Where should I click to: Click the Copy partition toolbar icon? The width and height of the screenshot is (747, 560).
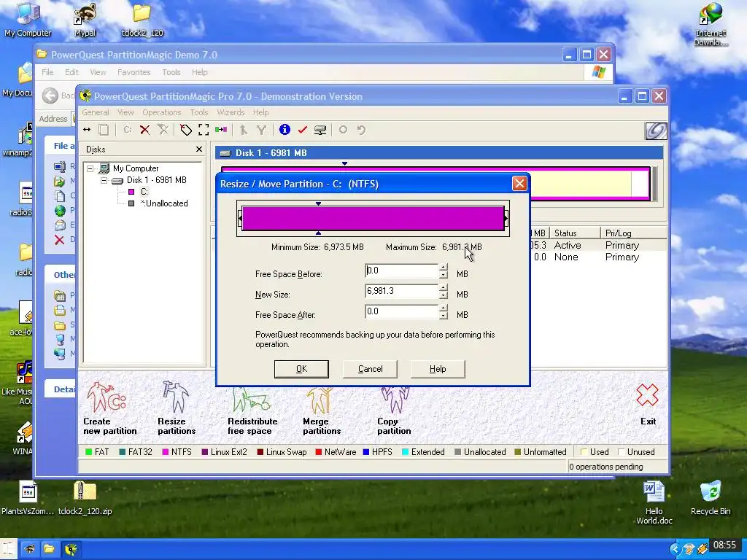coord(104,130)
